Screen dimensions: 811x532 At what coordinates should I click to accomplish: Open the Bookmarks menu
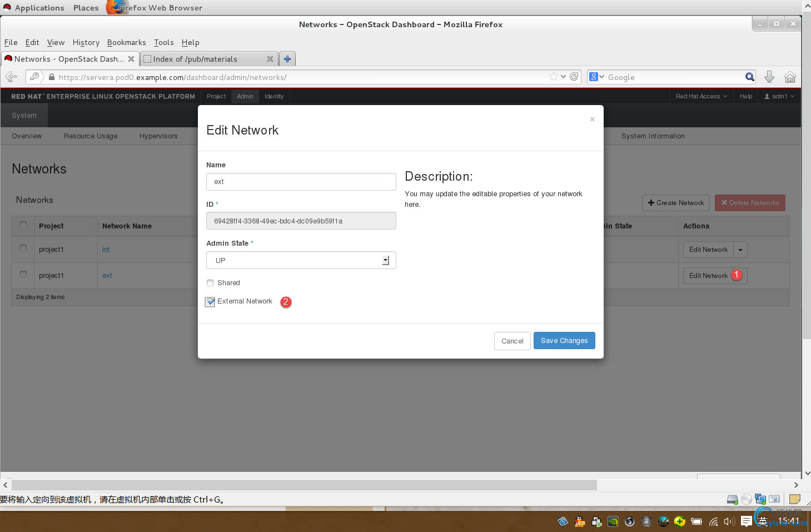[126, 42]
